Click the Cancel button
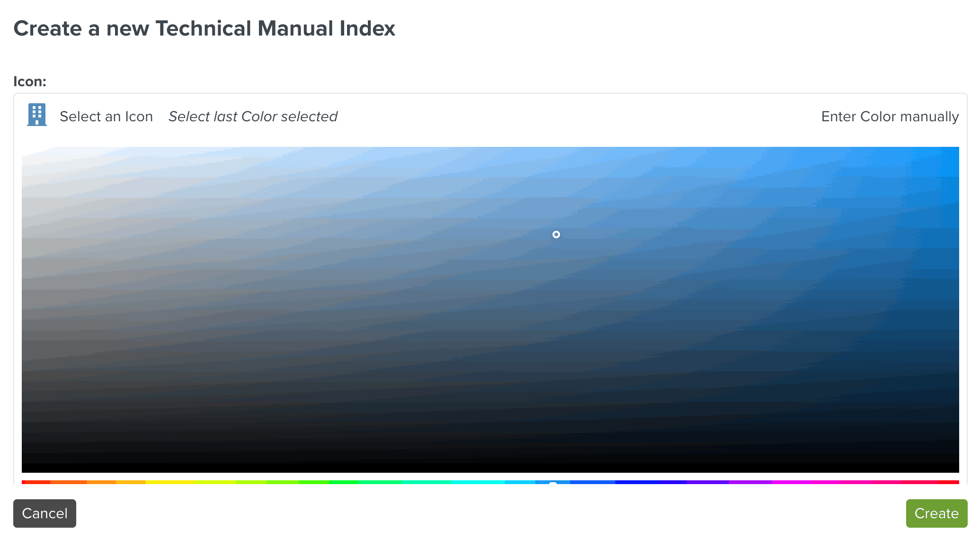The height and width of the screenshot is (540, 980). coord(45,513)
